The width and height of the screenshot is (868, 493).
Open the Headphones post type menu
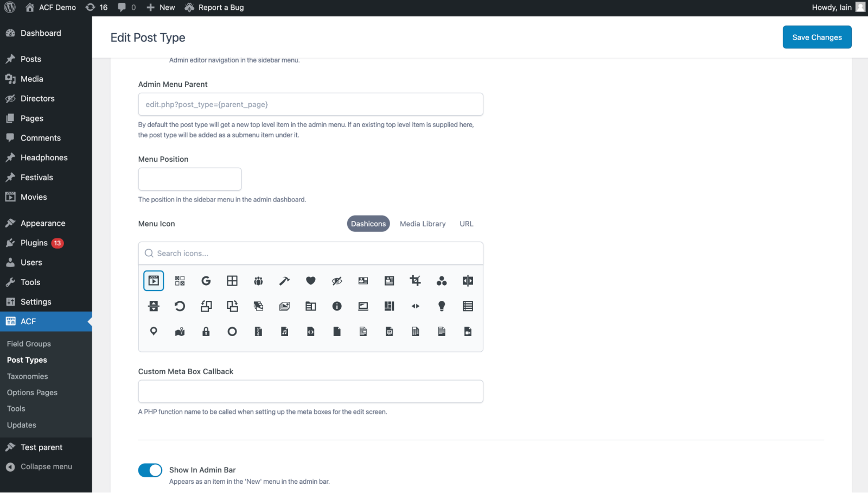pyautogui.click(x=44, y=157)
